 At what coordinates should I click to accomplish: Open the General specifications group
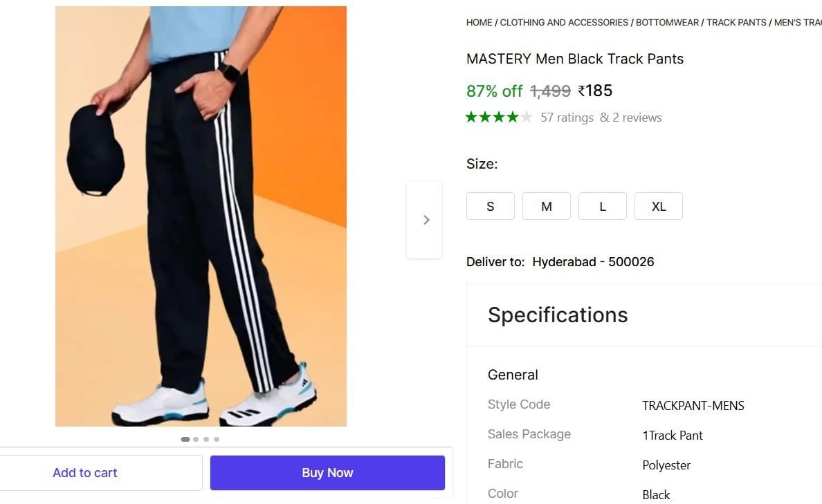pos(512,375)
